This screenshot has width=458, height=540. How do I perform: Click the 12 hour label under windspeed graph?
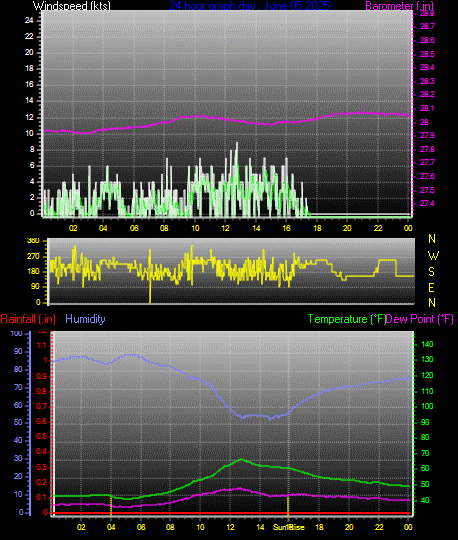(225, 228)
